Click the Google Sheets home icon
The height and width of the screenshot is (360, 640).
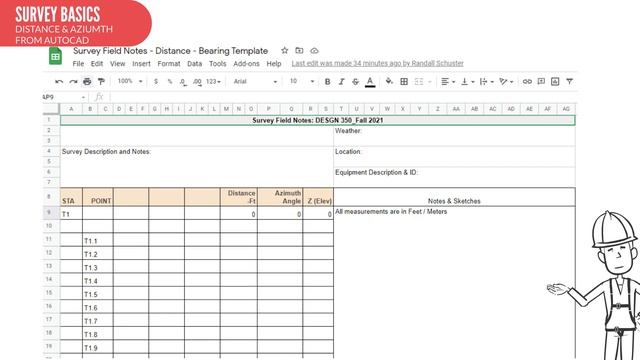click(x=56, y=56)
